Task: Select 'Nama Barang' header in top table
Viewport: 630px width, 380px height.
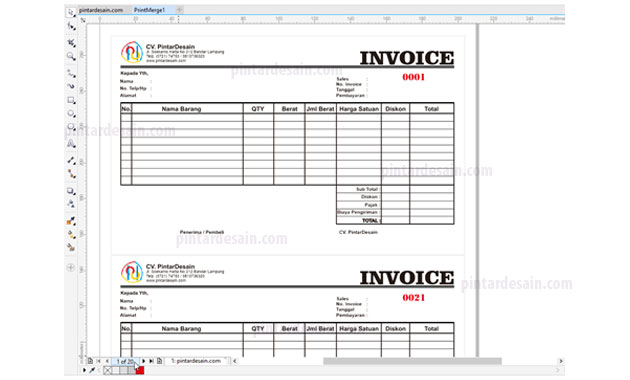Action: (181, 109)
